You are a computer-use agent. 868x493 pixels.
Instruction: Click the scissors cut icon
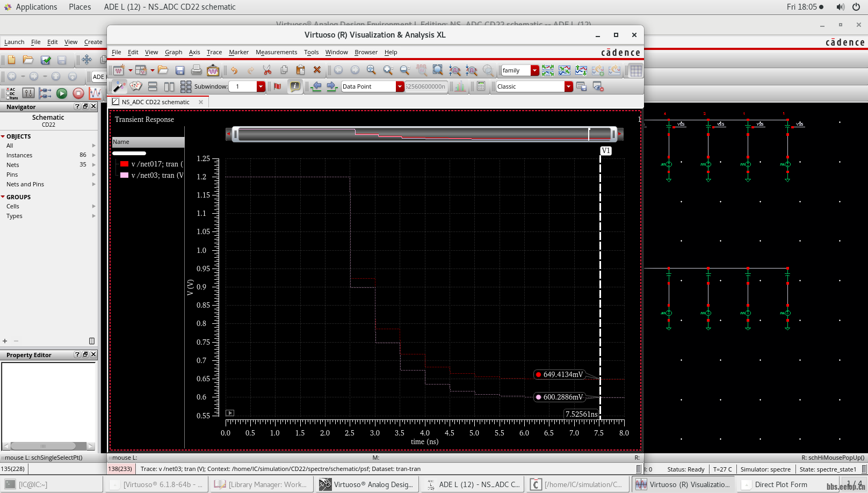coord(267,70)
